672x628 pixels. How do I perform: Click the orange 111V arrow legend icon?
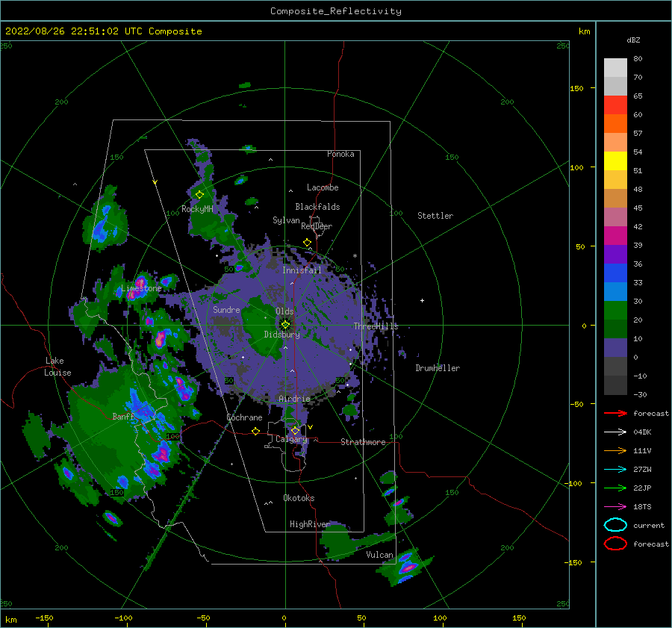[x=615, y=450]
